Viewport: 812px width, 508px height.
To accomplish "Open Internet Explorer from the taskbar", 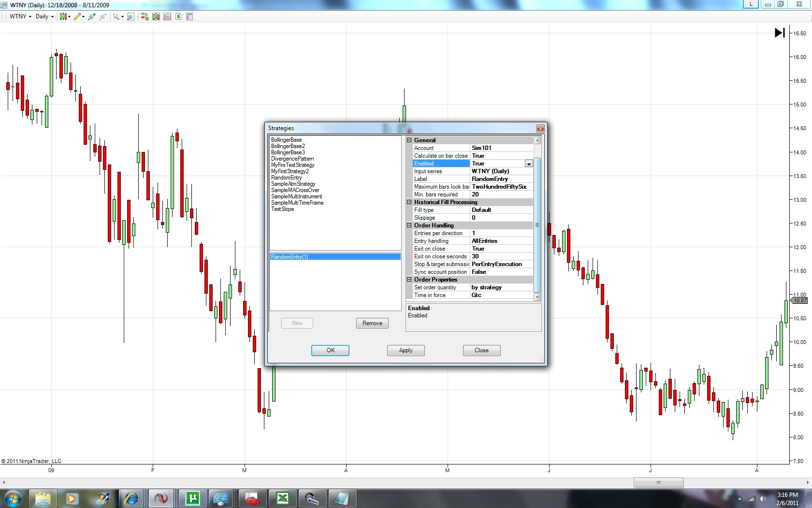I will (131, 498).
